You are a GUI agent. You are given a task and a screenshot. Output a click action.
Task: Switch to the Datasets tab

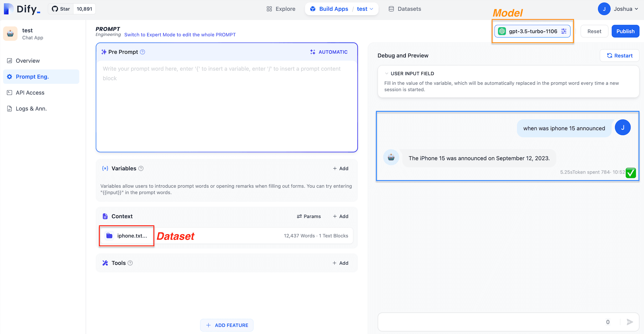(405, 9)
